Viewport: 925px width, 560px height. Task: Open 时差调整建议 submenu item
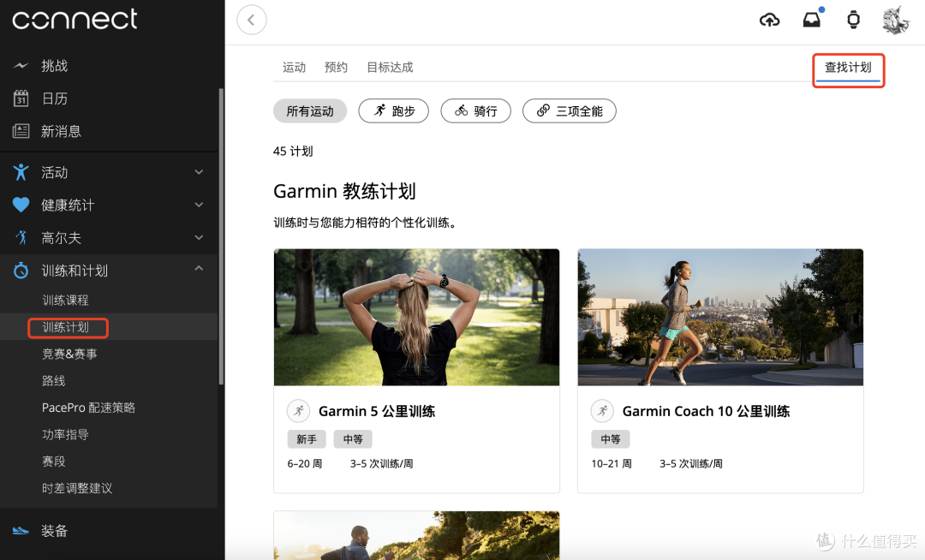(77, 488)
